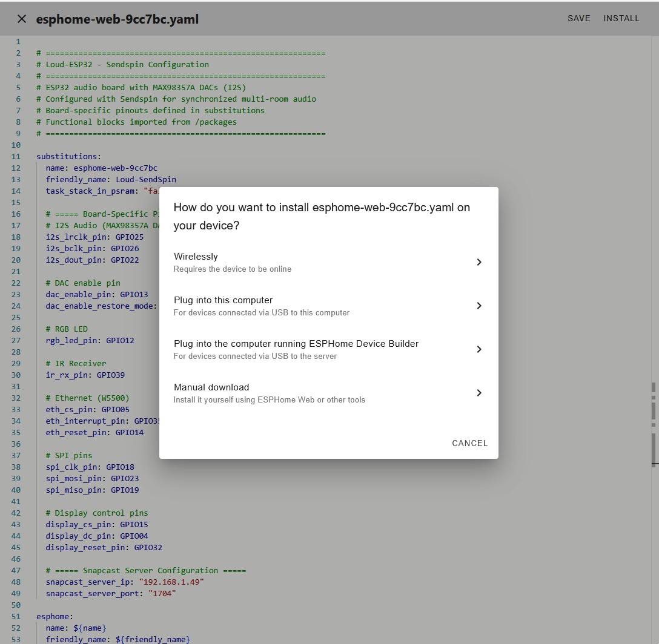This screenshot has height=644, width=659.
Task: Click the SAVE button
Action: (578, 19)
